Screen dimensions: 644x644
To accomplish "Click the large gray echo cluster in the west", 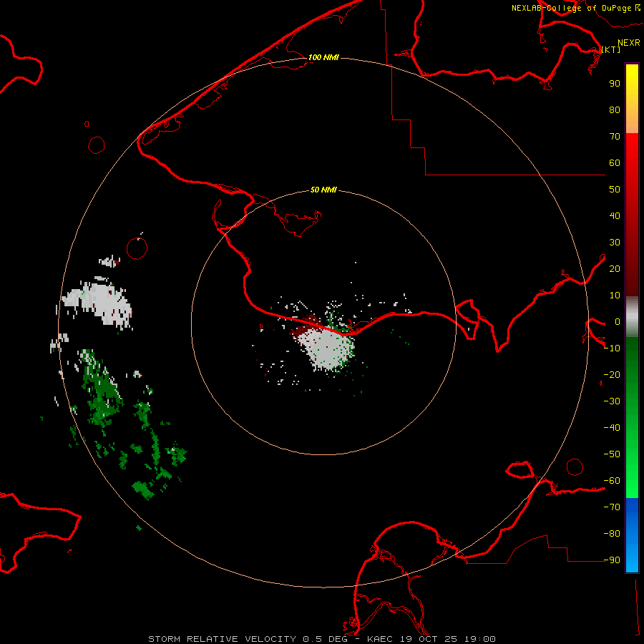I will pos(99,305).
